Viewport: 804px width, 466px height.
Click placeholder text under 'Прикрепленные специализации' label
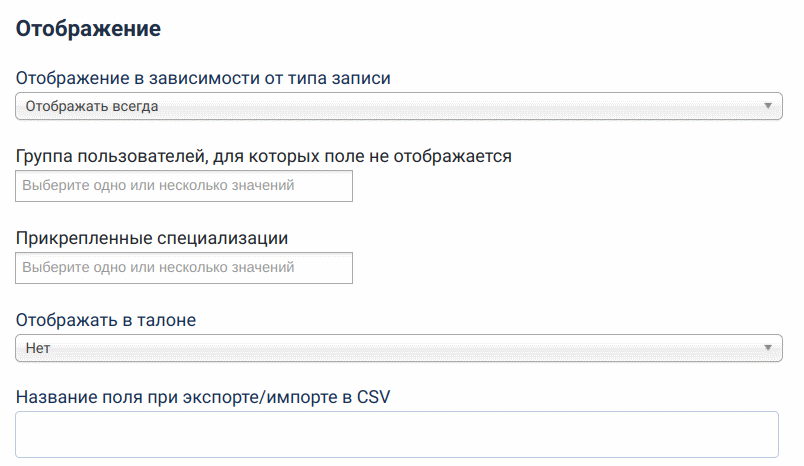point(158,268)
